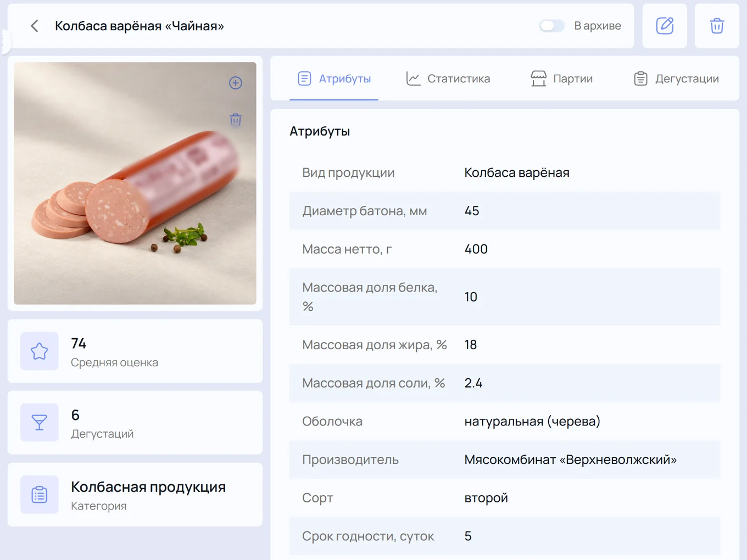This screenshot has height=560, width=747.
Task: Click the «Сорт» attribute label
Action: point(317,498)
